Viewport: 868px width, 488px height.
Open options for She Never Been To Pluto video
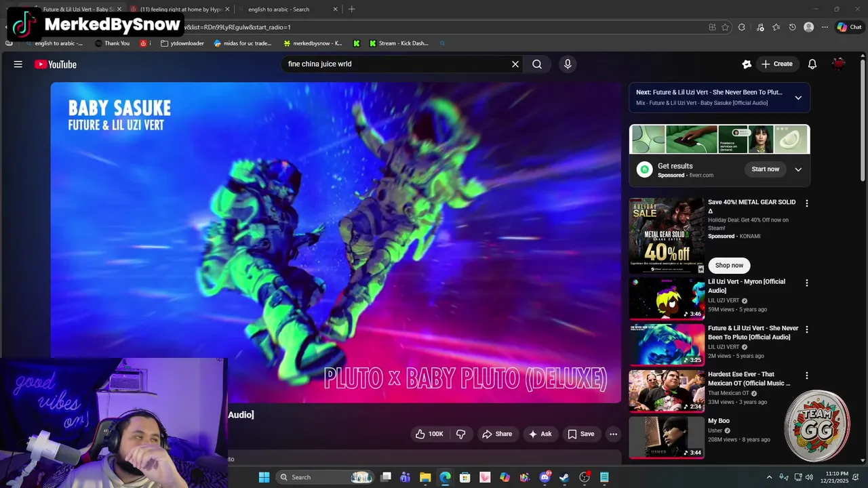coord(806,329)
